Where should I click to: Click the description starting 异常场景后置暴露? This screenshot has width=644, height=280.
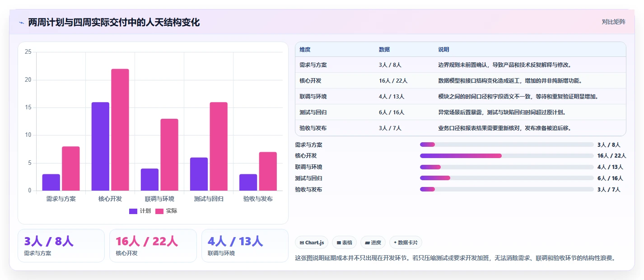[x=502, y=112]
